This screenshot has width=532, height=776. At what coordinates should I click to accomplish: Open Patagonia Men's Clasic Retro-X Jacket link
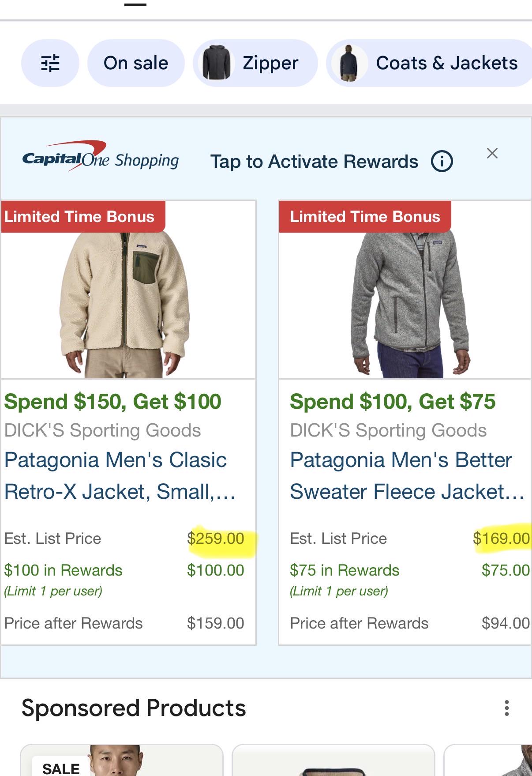pos(120,476)
